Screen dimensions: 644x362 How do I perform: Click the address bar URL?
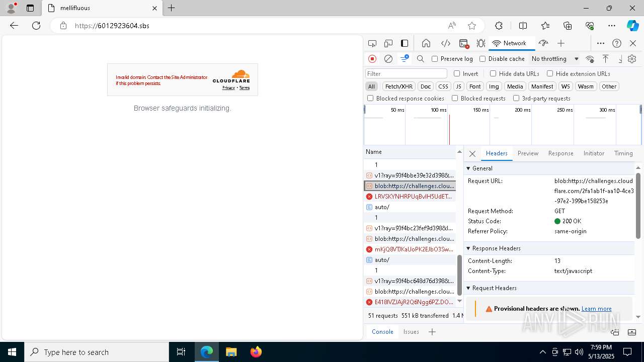[x=112, y=26]
